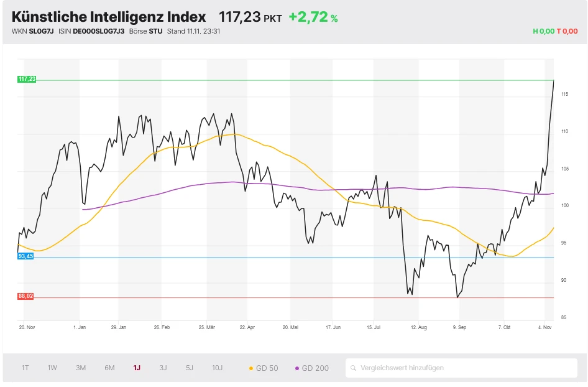
Task: Select the 1T time range
Action: coord(25,368)
